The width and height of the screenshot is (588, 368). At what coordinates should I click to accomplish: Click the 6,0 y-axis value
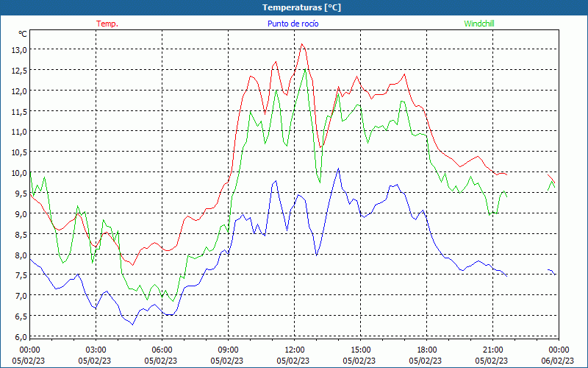pyautogui.click(x=20, y=337)
